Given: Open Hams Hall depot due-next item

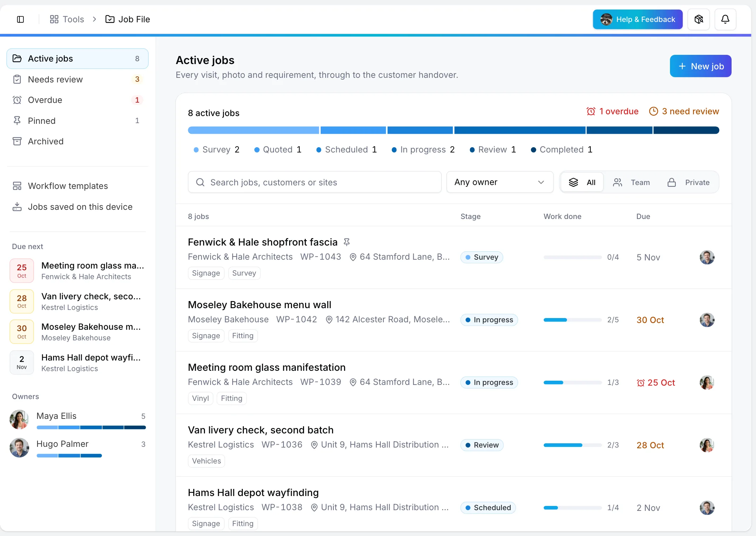Looking at the screenshot, I should pos(78,363).
